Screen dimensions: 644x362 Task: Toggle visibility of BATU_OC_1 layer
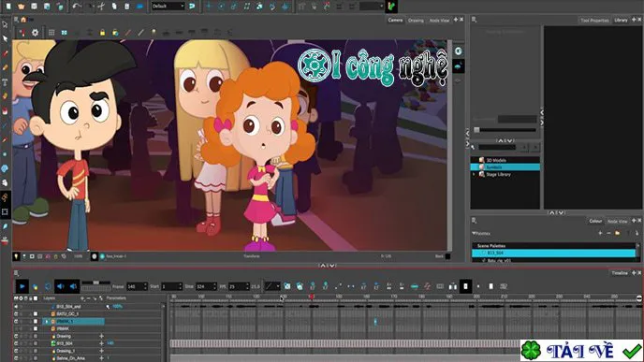[16, 314]
